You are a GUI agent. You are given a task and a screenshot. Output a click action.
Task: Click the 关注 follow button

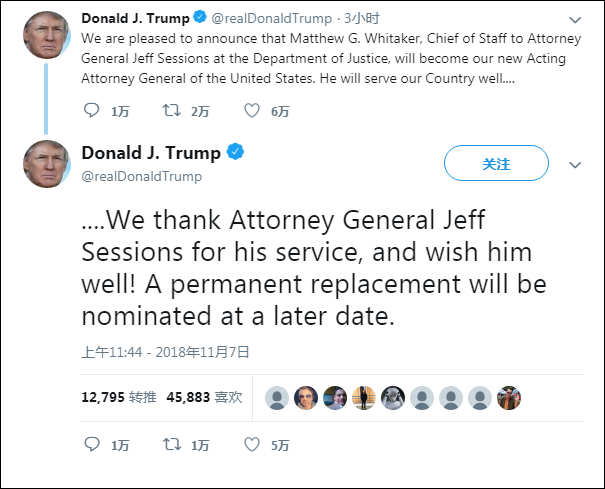pos(496,163)
